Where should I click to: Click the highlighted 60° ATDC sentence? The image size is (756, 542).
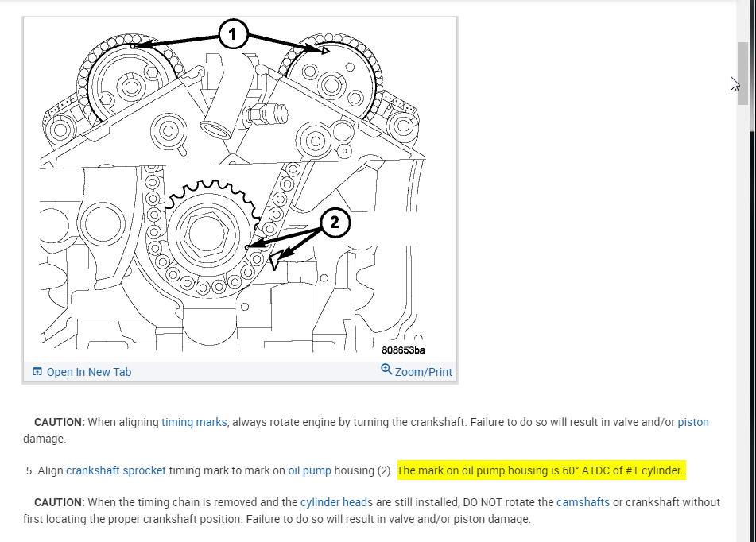(541, 470)
